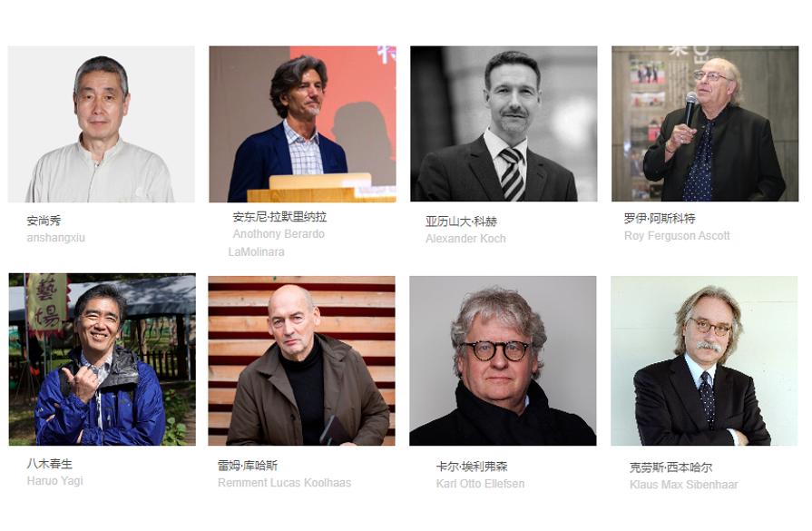The width and height of the screenshot is (812, 531).
Task: Select Karl Otto Ellefsen's portrait
Action: tap(503, 360)
